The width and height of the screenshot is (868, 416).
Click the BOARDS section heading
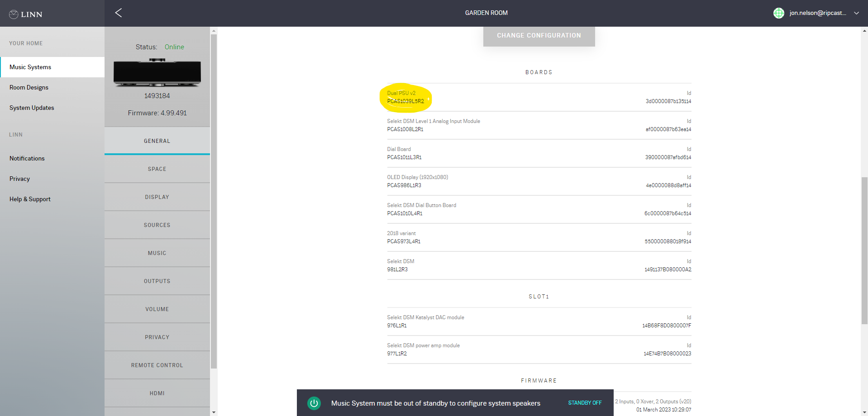pyautogui.click(x=539, y=72)
